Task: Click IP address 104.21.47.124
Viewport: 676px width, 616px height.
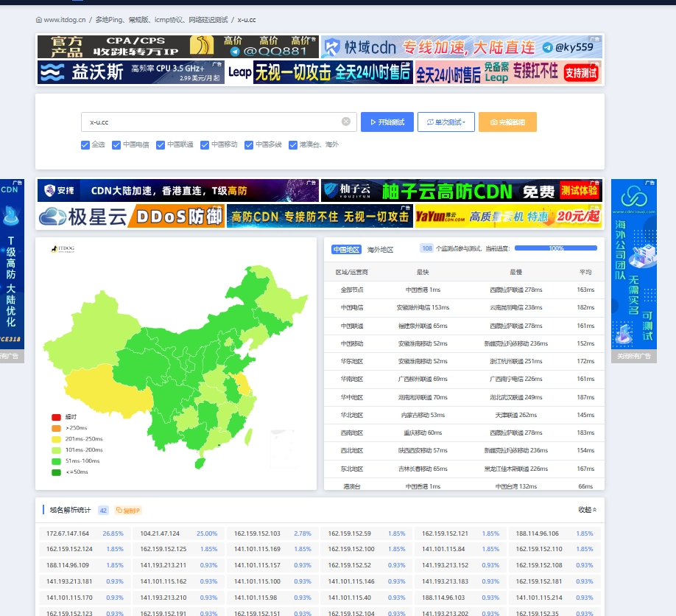Action: 160,533
